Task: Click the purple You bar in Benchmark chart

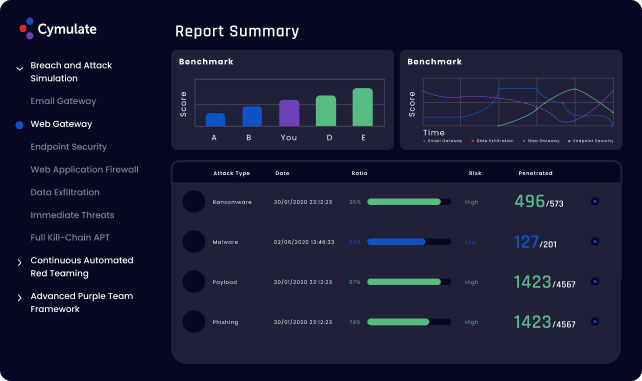Action: [289, 113]
